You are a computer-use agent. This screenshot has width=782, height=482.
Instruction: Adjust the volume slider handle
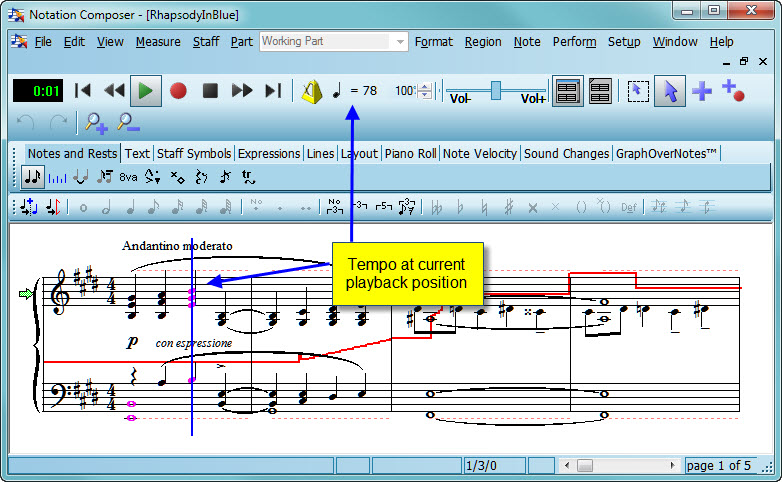495,90
